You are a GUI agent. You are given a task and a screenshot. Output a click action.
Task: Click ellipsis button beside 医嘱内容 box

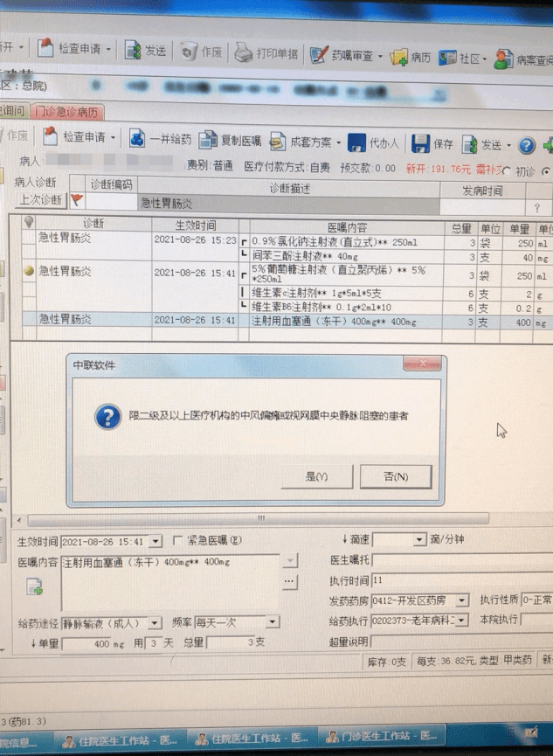(x=289, y=581)
